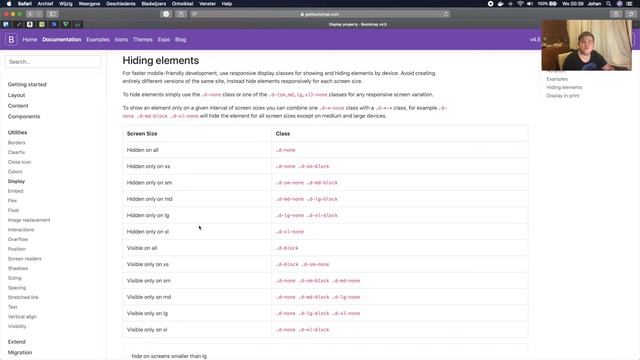Expand the Content sidebar section
The image size is (640, 360).
18,106
